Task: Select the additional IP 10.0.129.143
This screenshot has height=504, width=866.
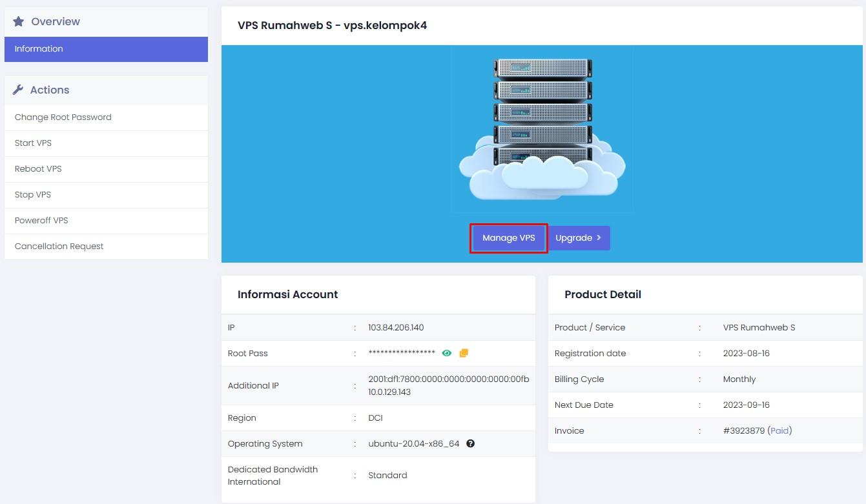Action: click(389, 392)
